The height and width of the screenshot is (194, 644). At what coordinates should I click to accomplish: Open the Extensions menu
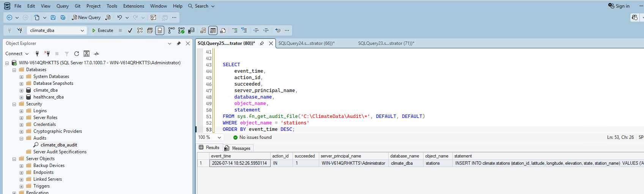click(x=134, y=6)
